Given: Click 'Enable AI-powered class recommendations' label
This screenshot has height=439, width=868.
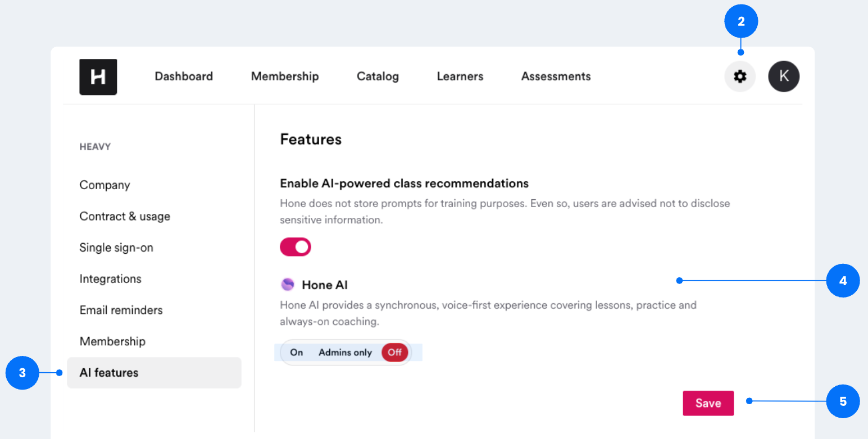Looking at the screenshot, I should [x=405, y=184].
